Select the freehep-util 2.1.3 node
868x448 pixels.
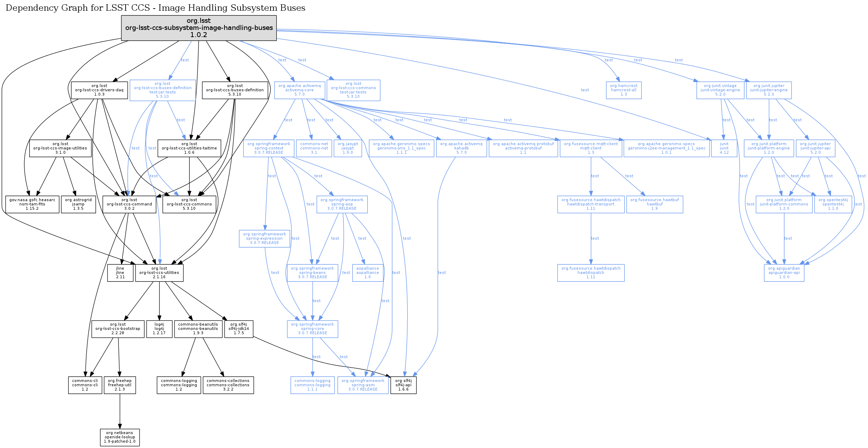coord(120,385)
